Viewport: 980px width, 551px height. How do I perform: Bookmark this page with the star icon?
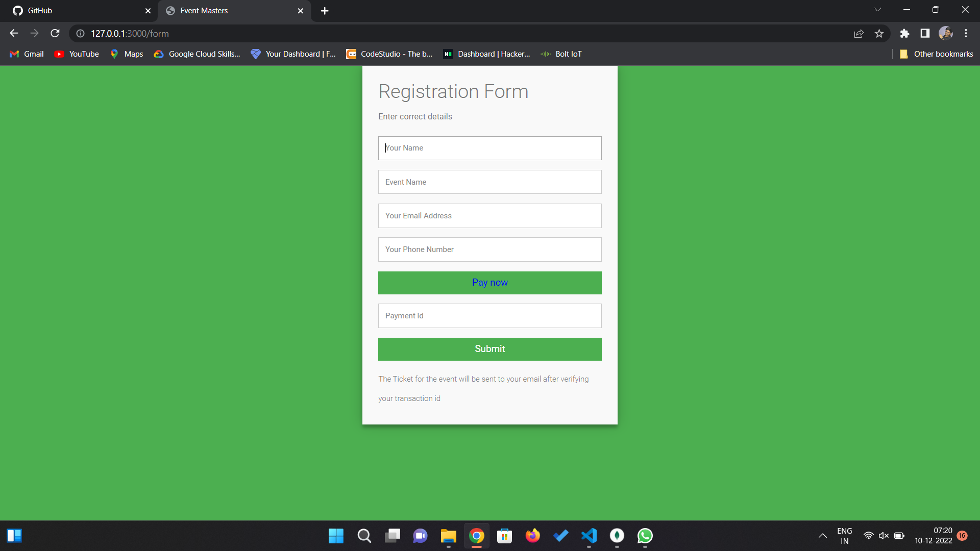[x=879, y=33]
